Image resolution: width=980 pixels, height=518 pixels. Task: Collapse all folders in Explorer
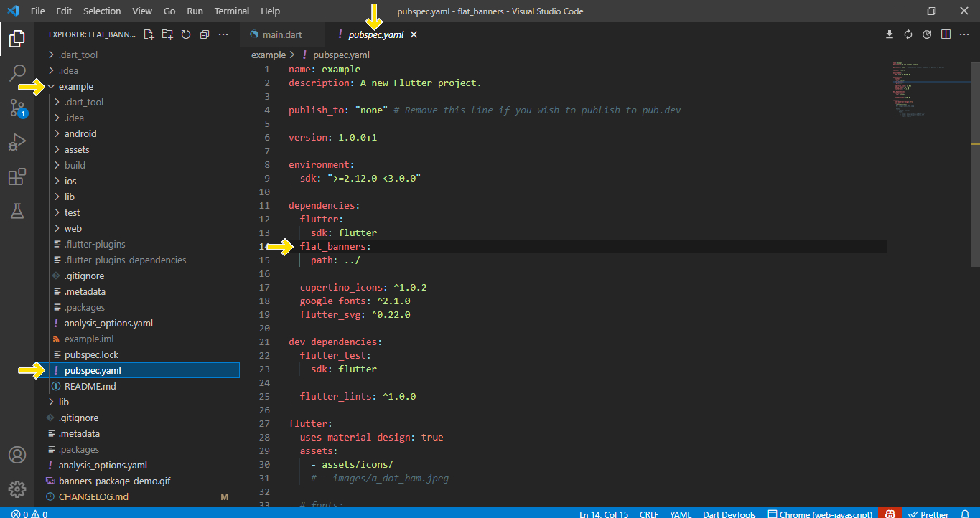point(205,34)
